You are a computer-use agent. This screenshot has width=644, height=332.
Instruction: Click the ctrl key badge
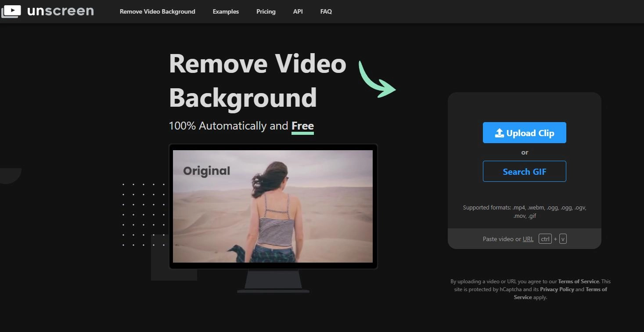tap(545, 239)
